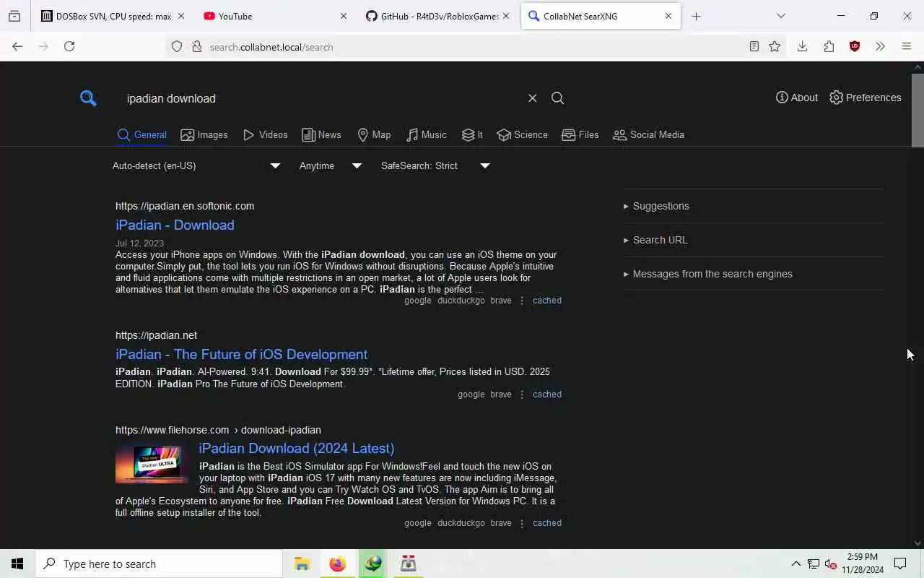Click the search query input field
Screen dimensions: 924x578
click(x=321, y=98)
